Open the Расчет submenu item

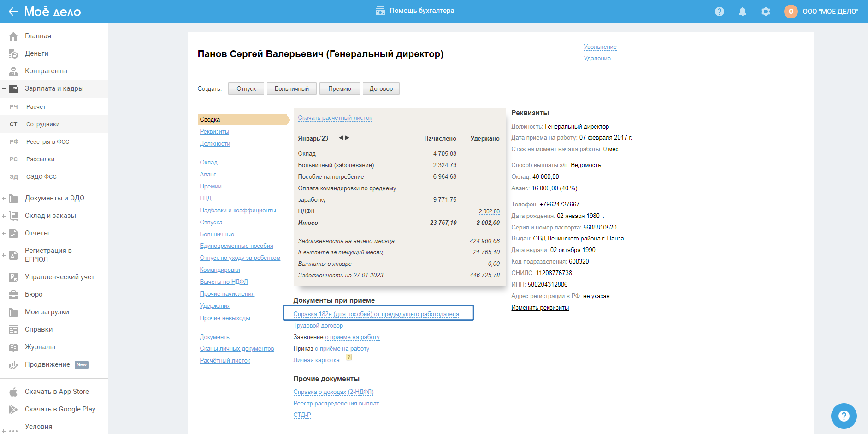[36, 107]
